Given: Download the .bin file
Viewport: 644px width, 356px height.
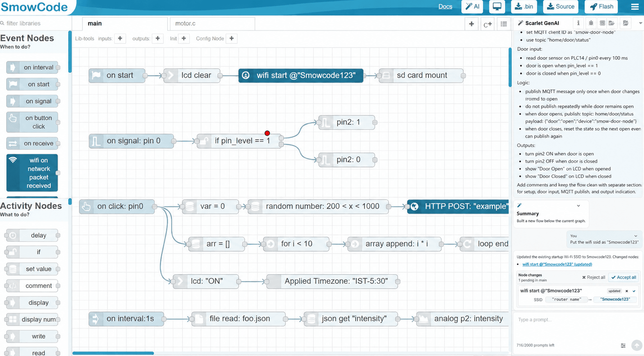Looking at the screenshot, I should click(524, 7).
